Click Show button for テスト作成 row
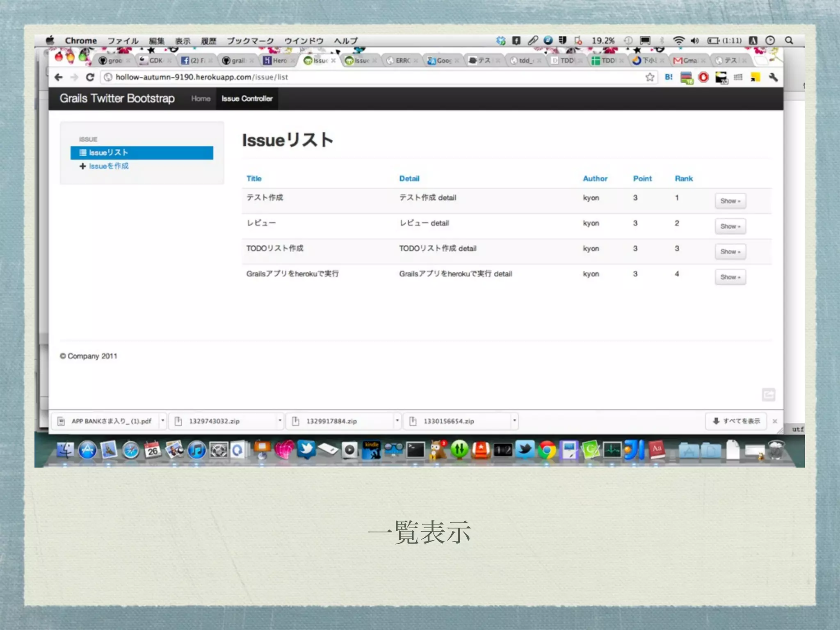The height and width of the screenshot is (630, 840). (x=730, y=201)
